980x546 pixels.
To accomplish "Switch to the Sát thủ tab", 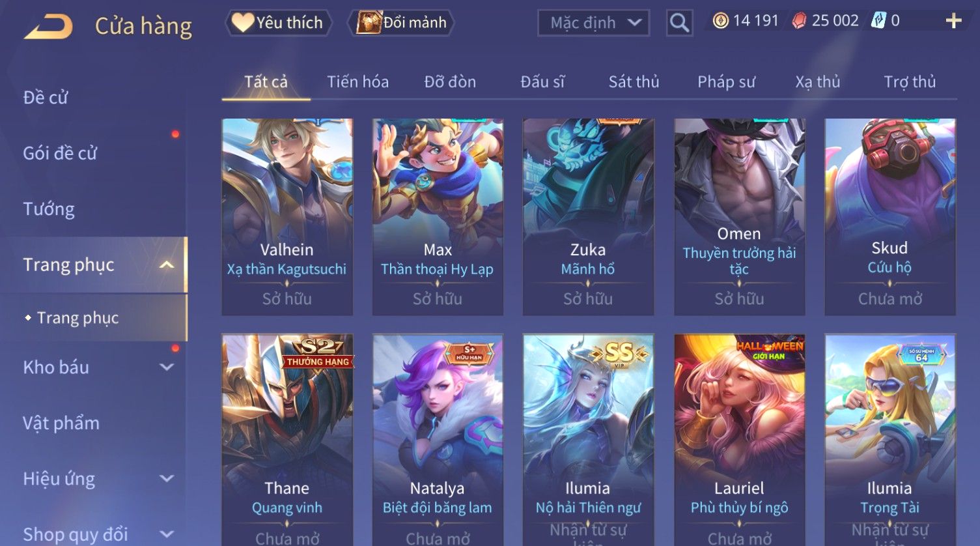I will pos(634,82).
